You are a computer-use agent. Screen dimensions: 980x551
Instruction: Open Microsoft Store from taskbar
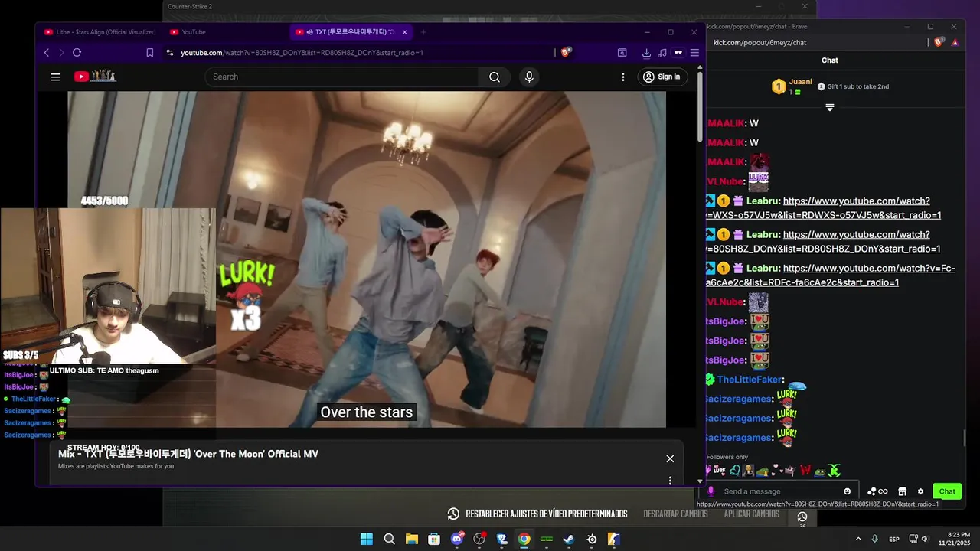tap(434, 539)
